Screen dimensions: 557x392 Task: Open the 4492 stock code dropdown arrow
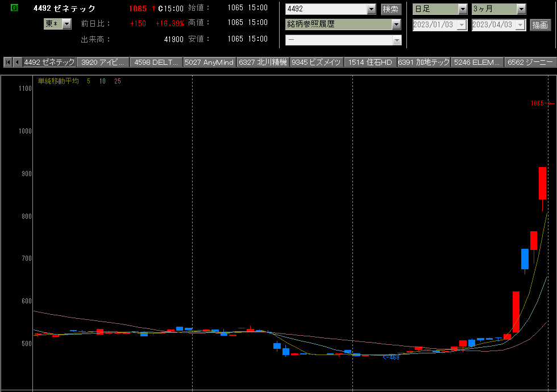coord(371,9)
